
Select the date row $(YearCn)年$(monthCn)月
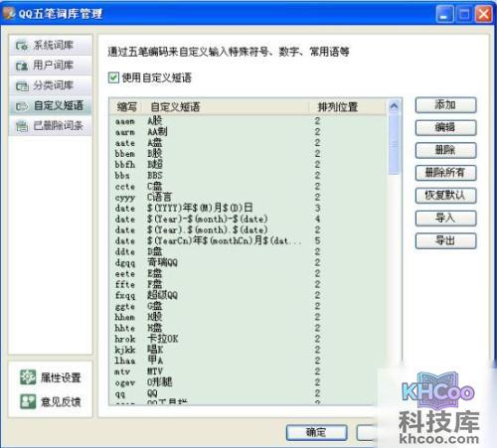click(x=248, y=240)
